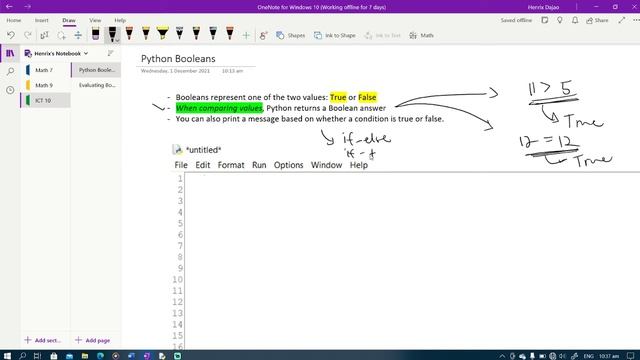Open File Explorer from the taskbar
This screenshot has height=360, width=640.
click(84, 356)
